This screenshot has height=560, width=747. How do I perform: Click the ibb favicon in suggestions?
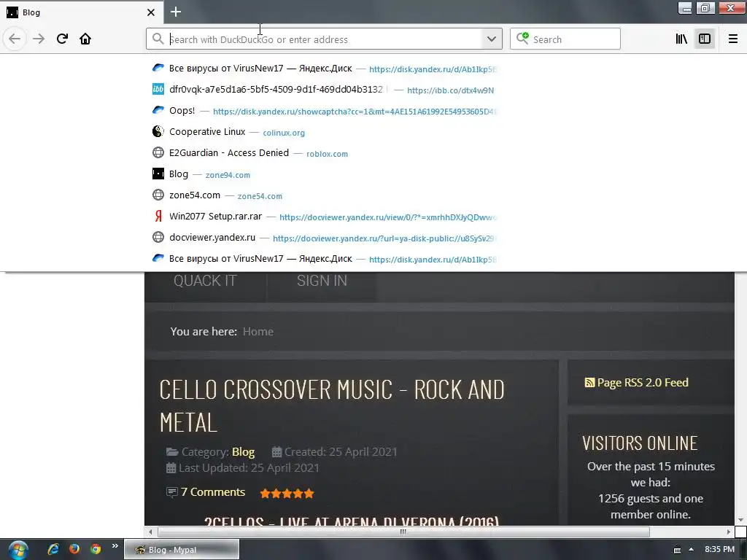pyautogui.click(x=158, y=89)
